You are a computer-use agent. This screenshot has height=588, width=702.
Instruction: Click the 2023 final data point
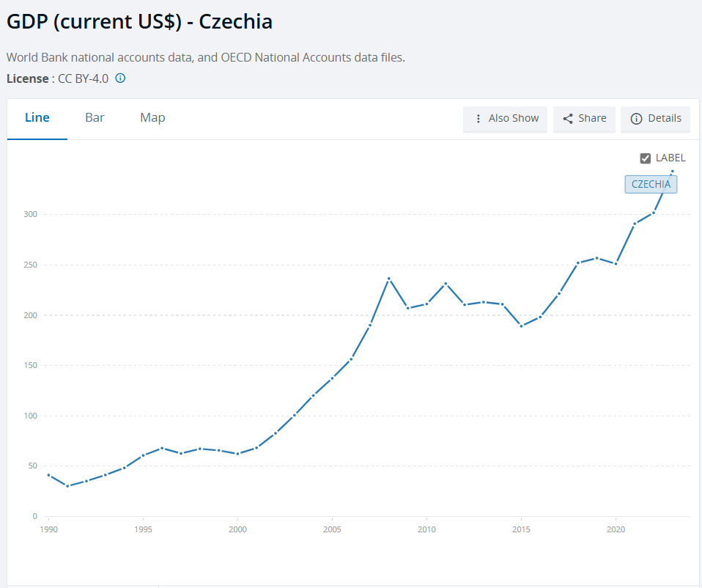[672, 172]
